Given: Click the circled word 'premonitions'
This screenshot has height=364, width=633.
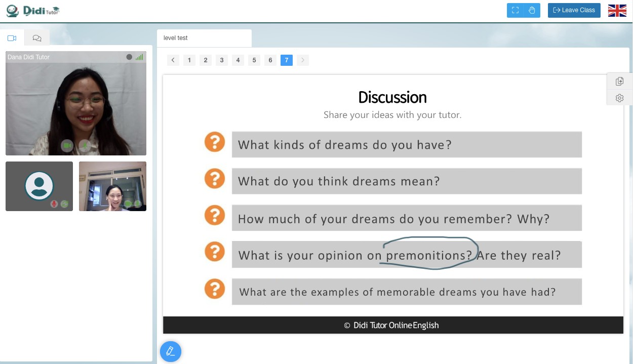Looking at the screenshot, I should pos(429,255).
